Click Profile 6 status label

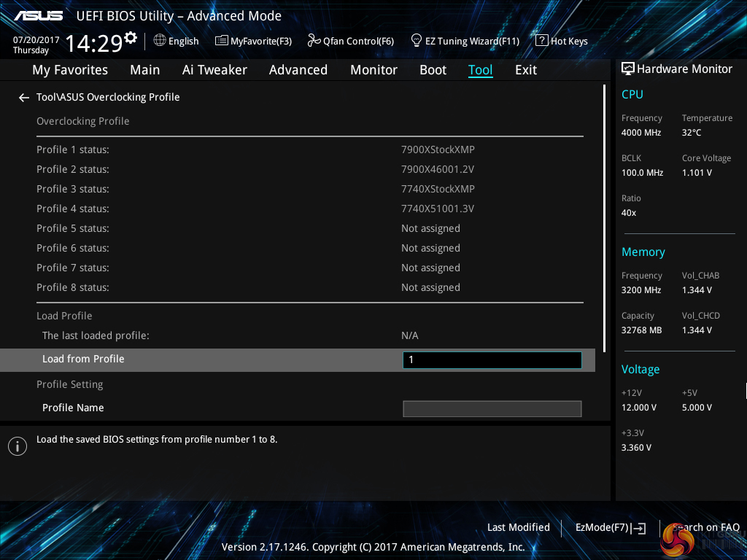(73, 248)
